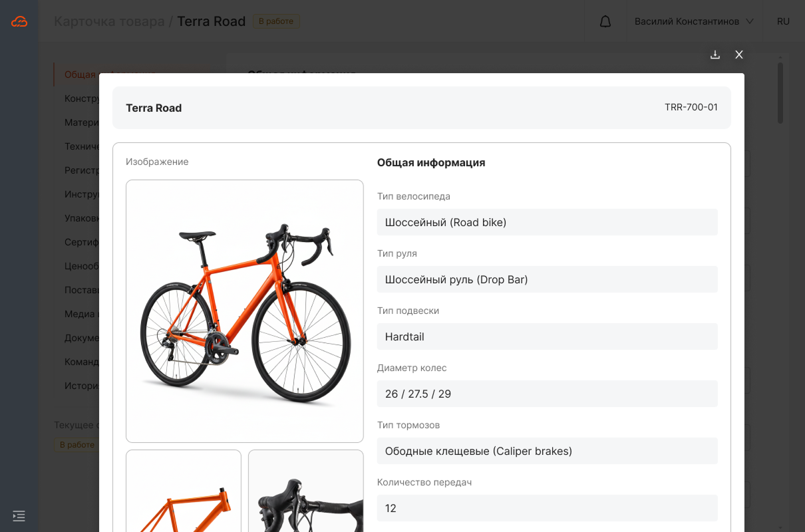
Task: Click the Диаметр колес field
Action: (547, 394)
